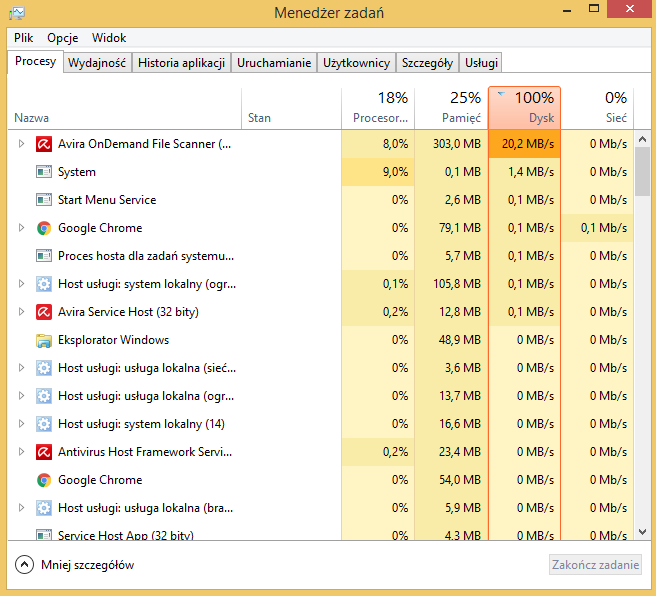Expand Host usługi: system lokalny (ogr...) group
This screenshot has width=656, height=596.
pos(21,284)
